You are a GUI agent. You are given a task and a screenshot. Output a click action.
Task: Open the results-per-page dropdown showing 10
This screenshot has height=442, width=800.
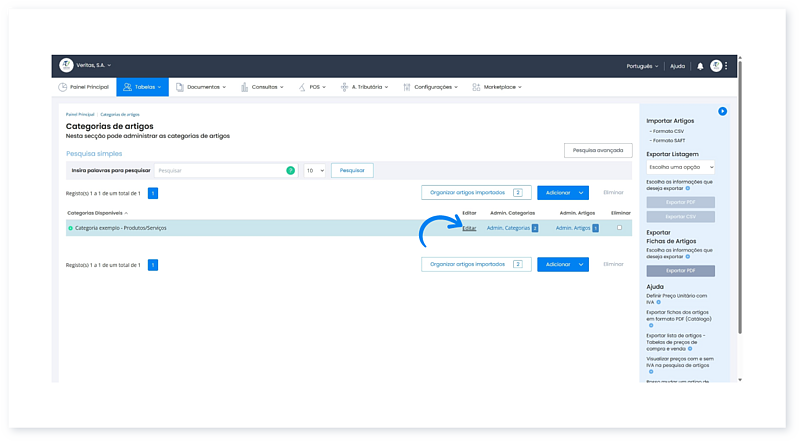tap(314, 171)
